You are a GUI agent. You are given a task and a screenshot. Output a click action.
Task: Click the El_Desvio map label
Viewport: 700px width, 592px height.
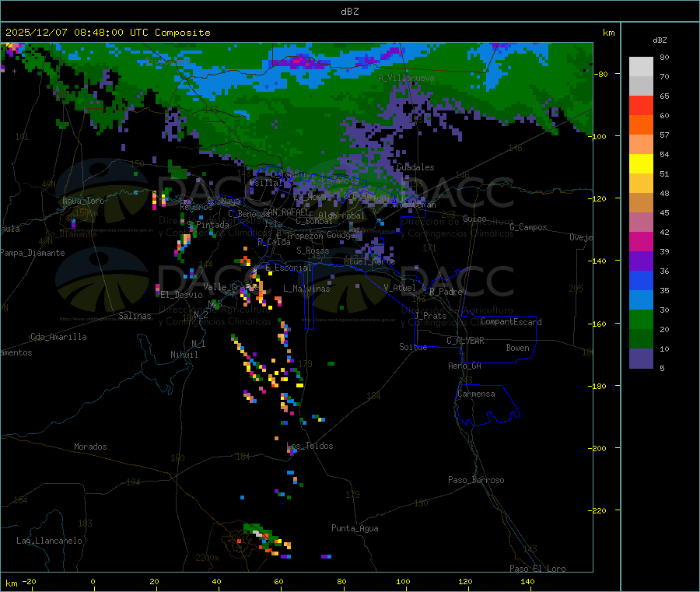[x=182, y=295]
